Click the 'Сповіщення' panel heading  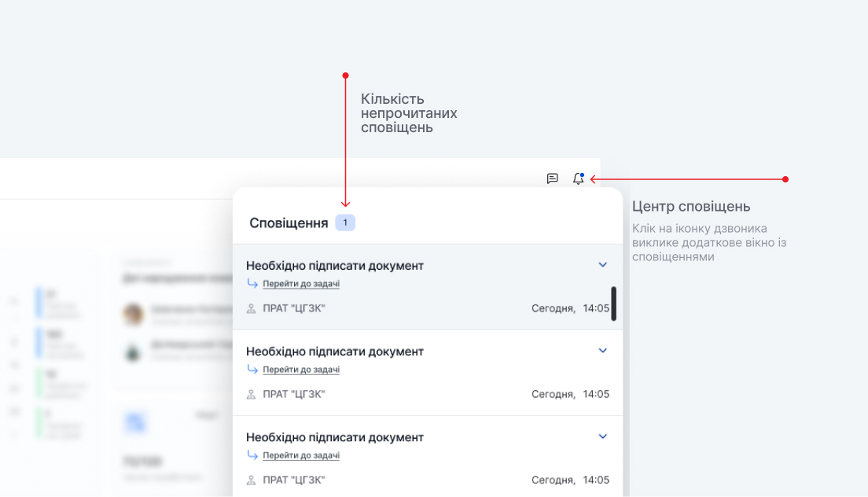tap(289, 223)
